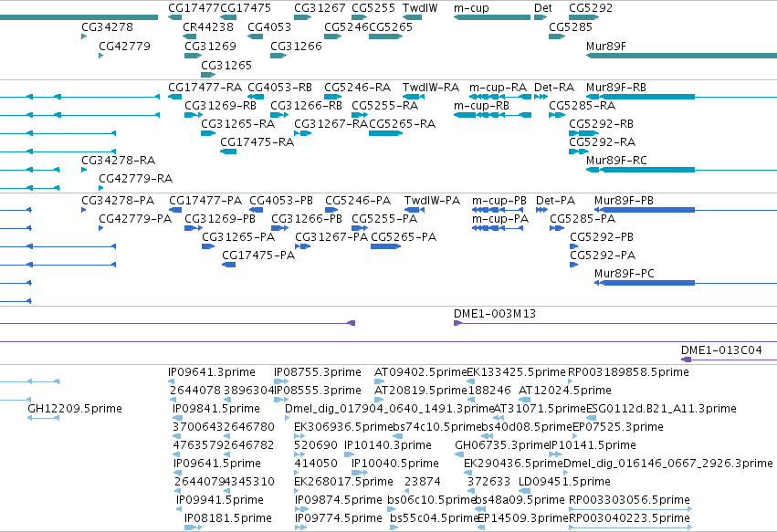Select the CG31265 gene label
Screen dimensions: 777x532
coord(226,65)
